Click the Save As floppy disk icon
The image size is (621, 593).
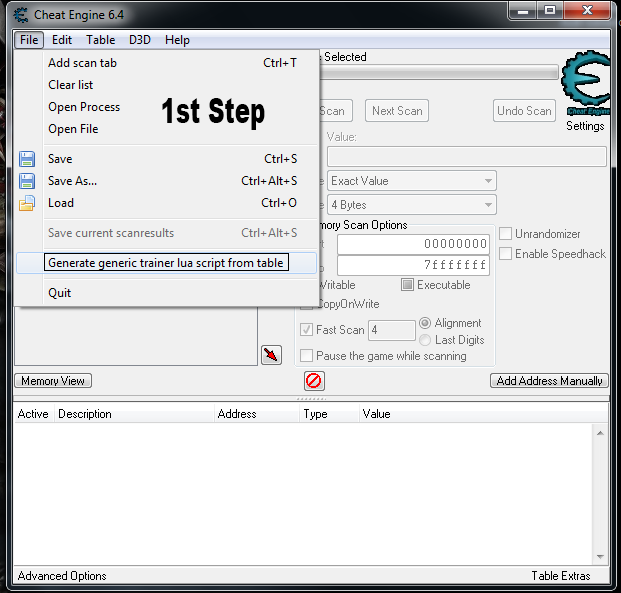(x=27, y=181)
